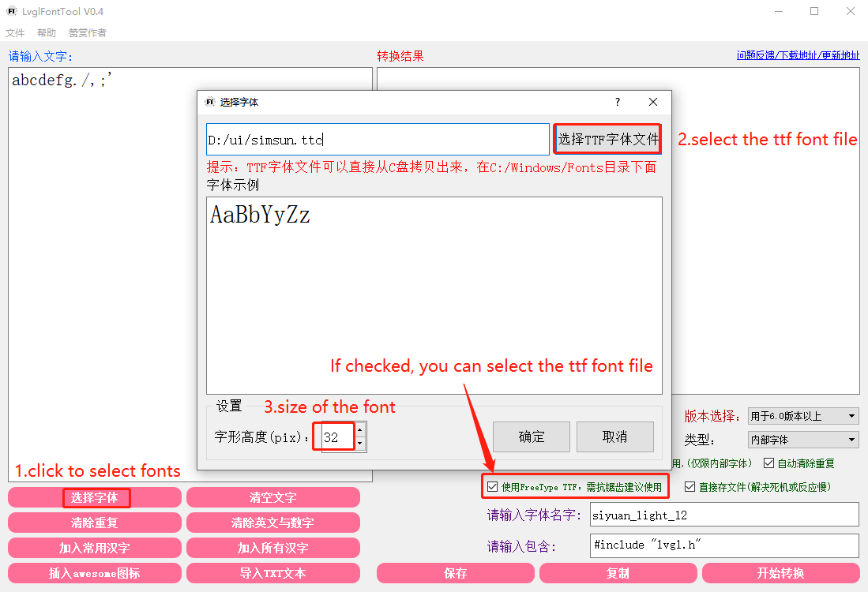Open the 文件 menu
868x592 pixels.
click(14, 32)
